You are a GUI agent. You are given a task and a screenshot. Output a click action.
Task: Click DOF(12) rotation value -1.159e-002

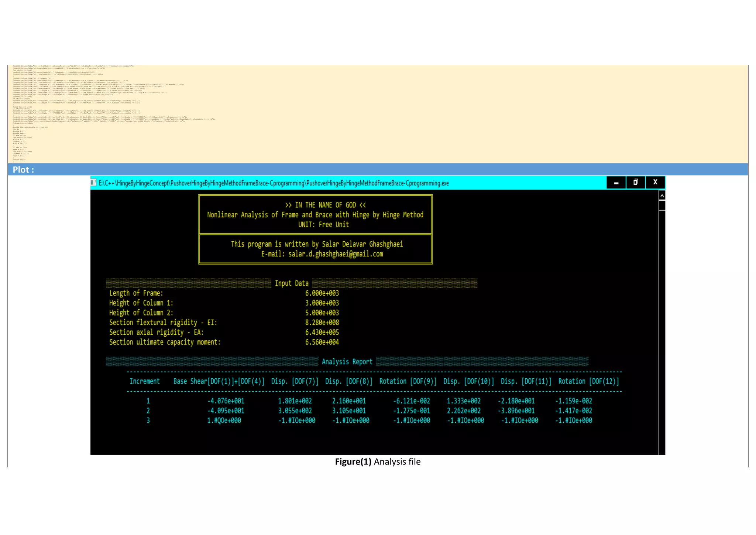tap(574, 401)
